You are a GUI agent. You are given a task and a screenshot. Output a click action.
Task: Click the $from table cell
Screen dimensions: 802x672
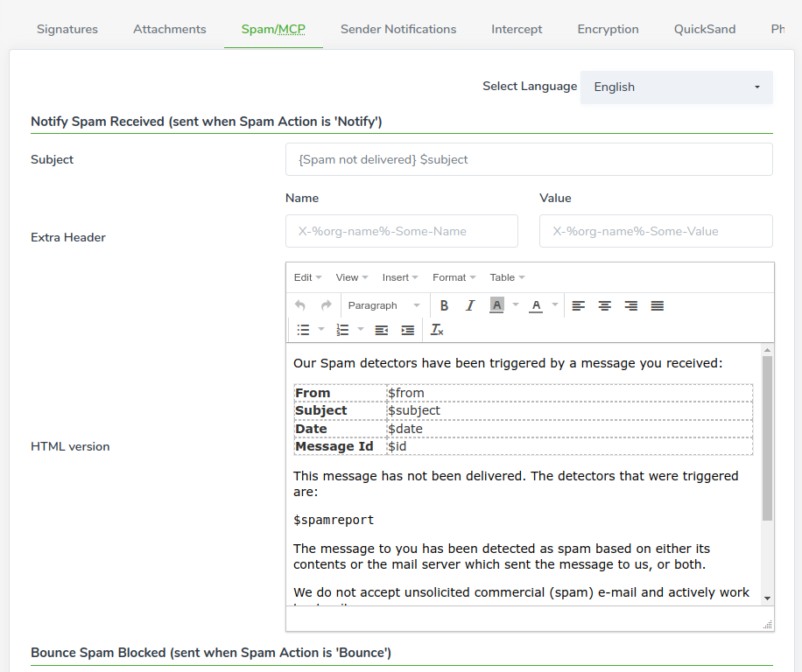click(x=569, y=393)
